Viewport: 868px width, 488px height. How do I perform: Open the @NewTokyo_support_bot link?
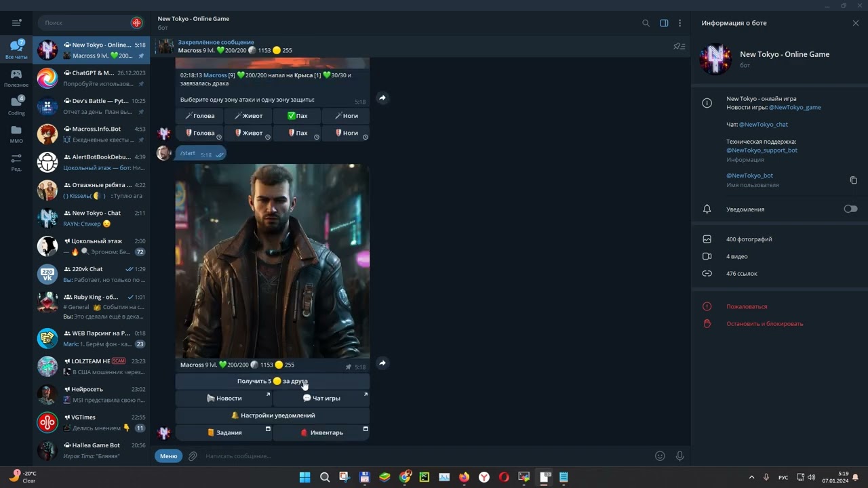(762, 150)
